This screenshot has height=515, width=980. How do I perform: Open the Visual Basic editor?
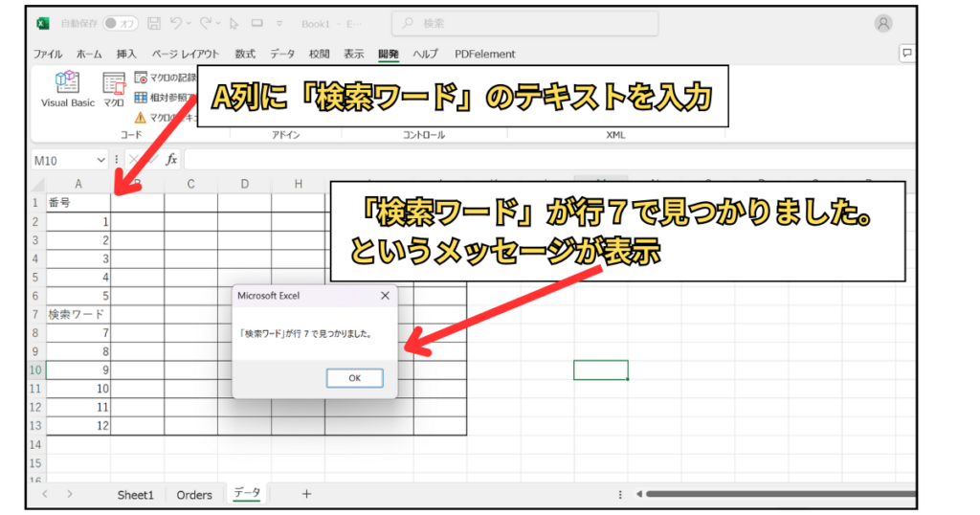click(x=67, y=88)
